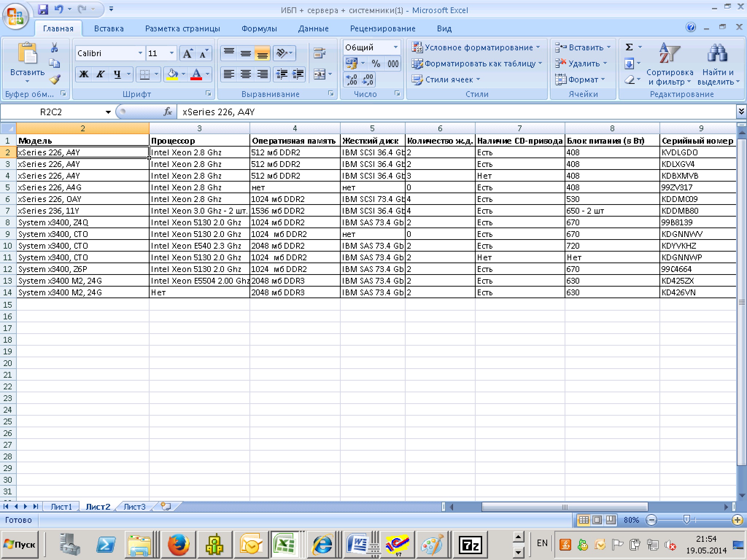Open font size 11 dropdown
The height and width of the screenshot is (560, 747).
171,54
